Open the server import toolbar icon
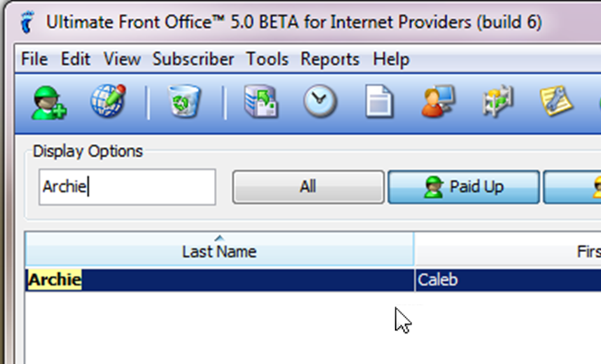 point(260,101)
